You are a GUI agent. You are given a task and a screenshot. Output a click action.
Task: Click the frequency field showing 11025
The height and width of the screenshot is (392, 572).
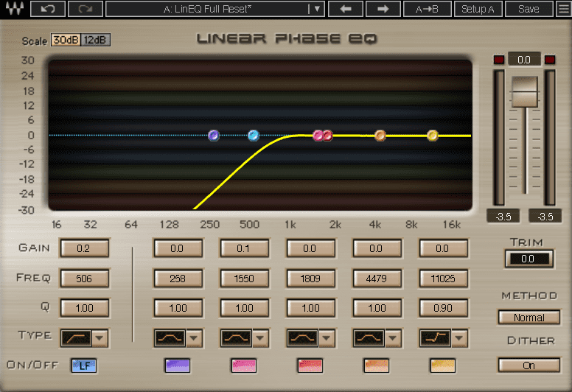(443, 279)
